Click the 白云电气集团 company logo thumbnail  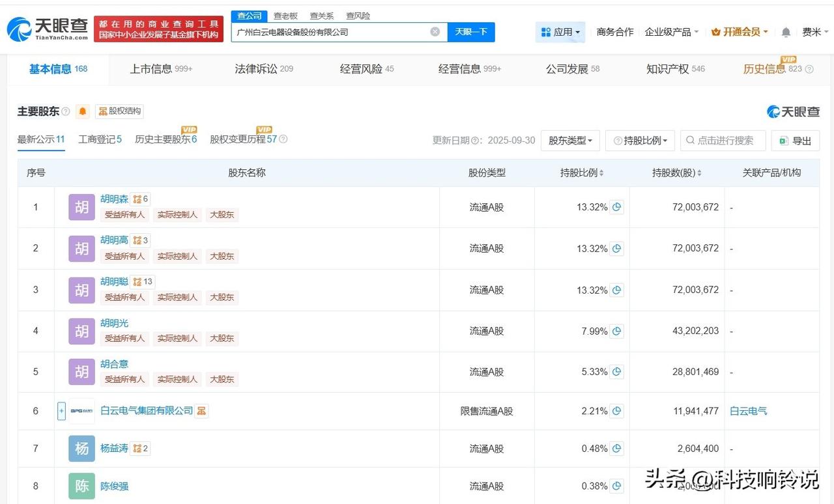(81, 411)
